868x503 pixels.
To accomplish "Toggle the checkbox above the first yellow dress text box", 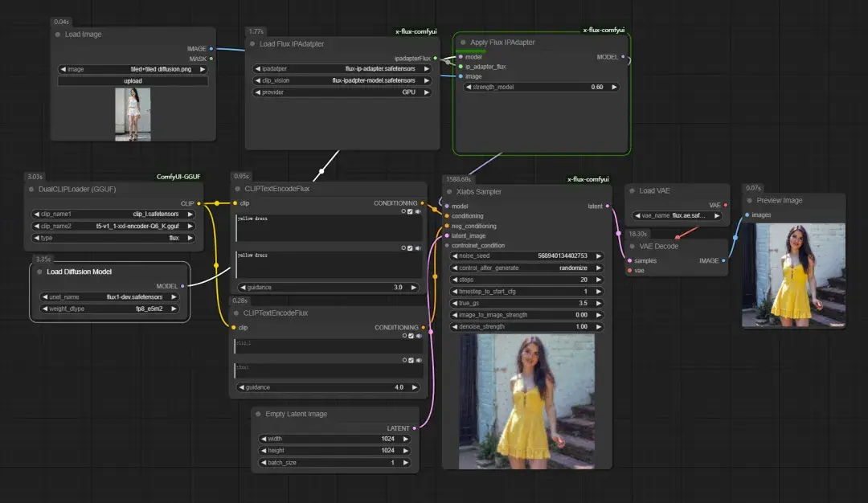I will (x=410, y=211).
